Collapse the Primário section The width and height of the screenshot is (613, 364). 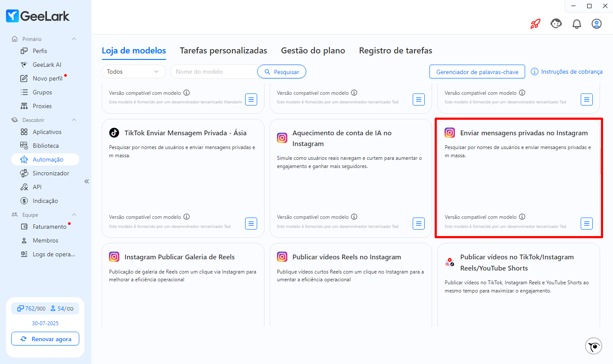tap(74, 39)
